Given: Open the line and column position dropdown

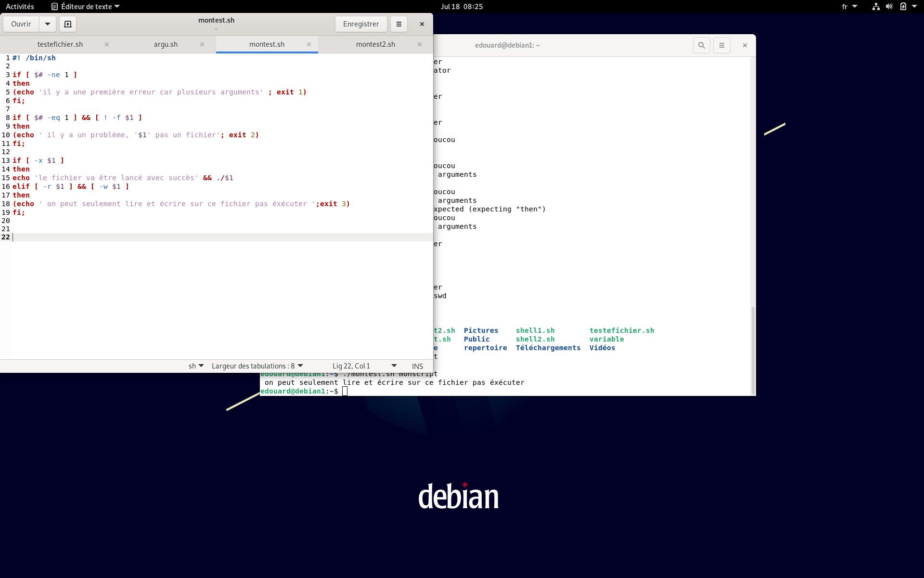Looking at the screenshot, I should 364,366.
